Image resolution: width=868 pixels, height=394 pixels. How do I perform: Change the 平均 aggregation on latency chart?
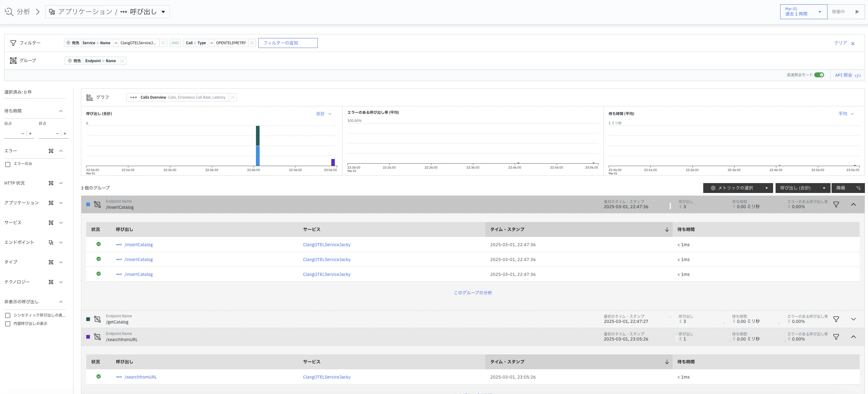coord(846,114)
